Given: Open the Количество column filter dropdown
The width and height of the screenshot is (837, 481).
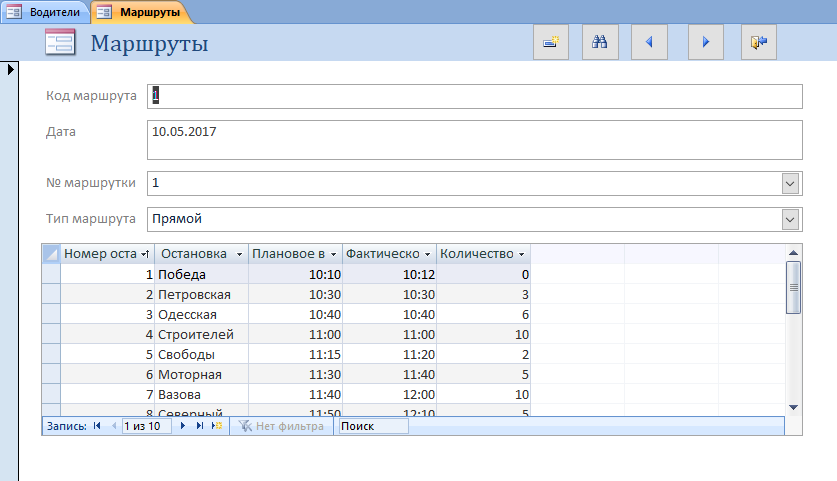Looking at the screenshot, I should pyautogui.click(x=522, y=254).
